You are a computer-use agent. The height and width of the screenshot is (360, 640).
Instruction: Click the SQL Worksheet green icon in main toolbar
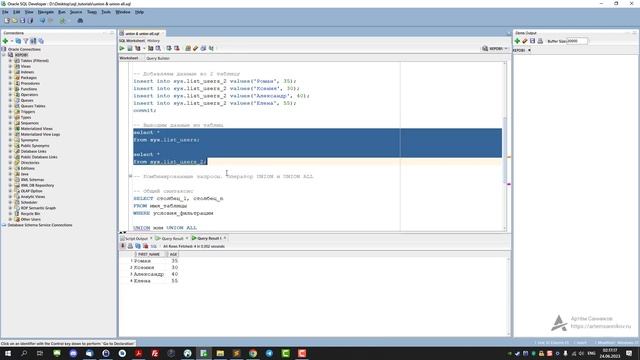pyautogui.click(x=62, y=20)
